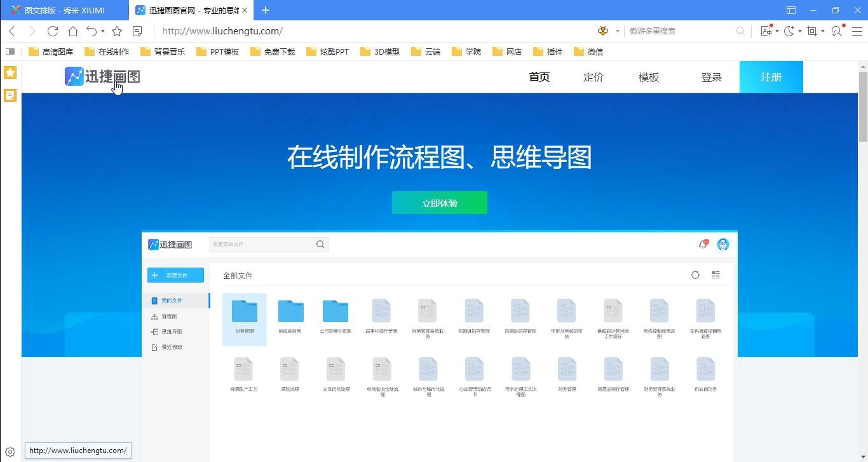Expand the night mode dropdown arrow
868x462 pixels.
[x=799, y=31]
